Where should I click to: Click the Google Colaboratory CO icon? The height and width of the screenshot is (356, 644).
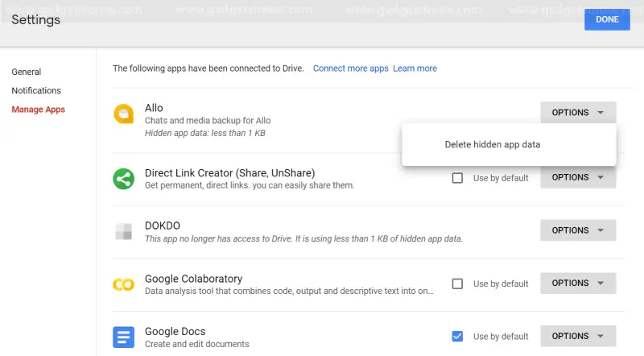tap(124, 284)
